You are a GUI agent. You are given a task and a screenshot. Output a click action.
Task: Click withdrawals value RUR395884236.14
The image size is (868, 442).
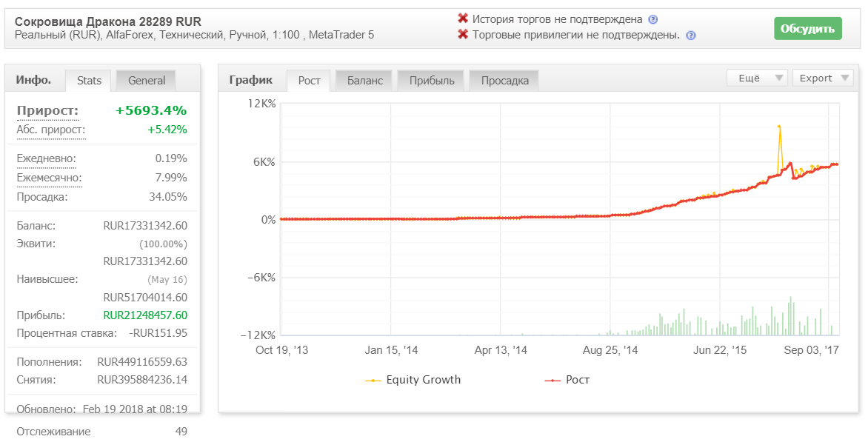pyautogui.click(x=142, y=380)
